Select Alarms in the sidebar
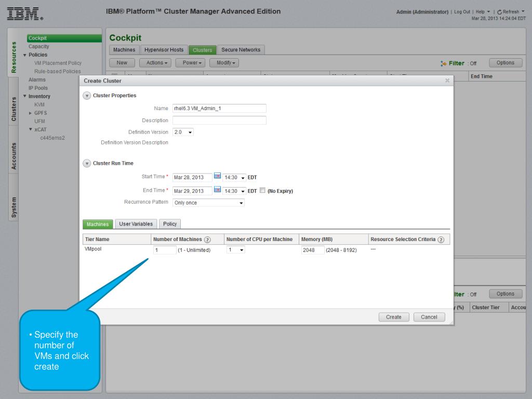Viewport: 532px width, 399px height. 37,79
